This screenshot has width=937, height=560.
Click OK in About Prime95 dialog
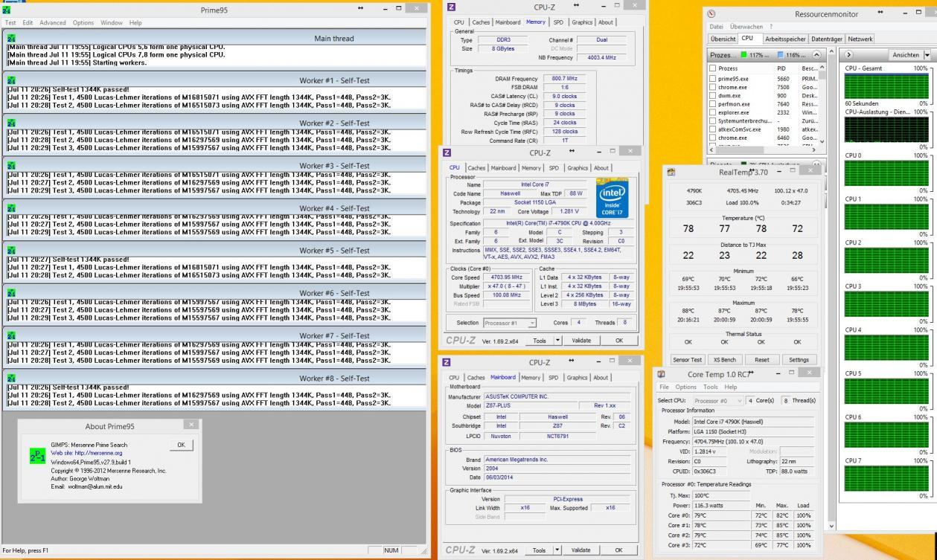(181, 445)
